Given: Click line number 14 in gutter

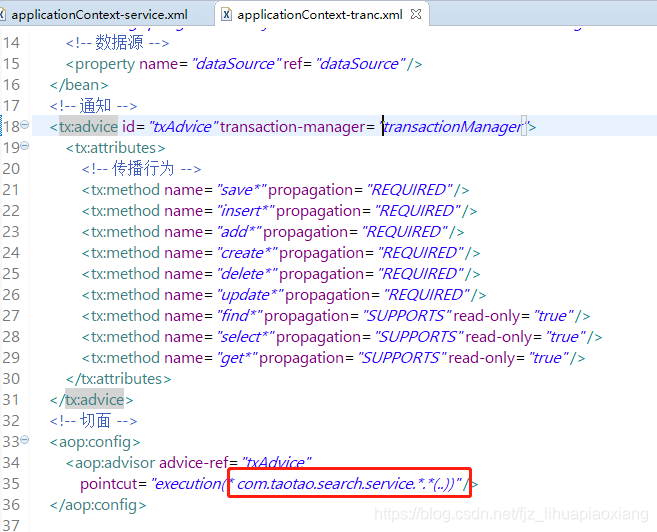Looking at the screenshot, I should point(11,43).
